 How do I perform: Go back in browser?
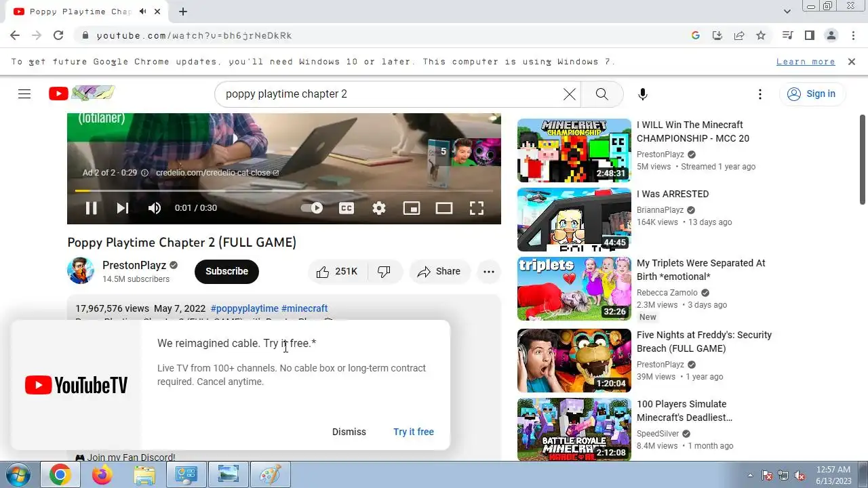tap(15, 35)
